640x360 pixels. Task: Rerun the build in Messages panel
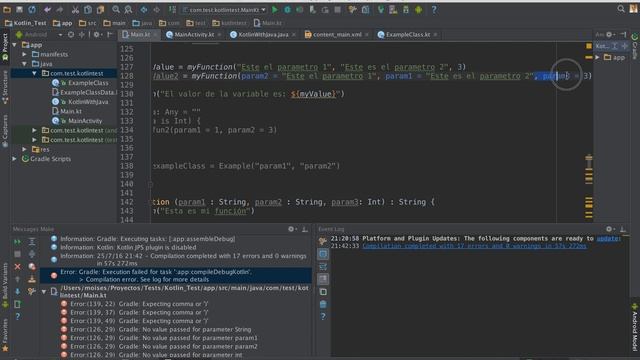[18, 242]
